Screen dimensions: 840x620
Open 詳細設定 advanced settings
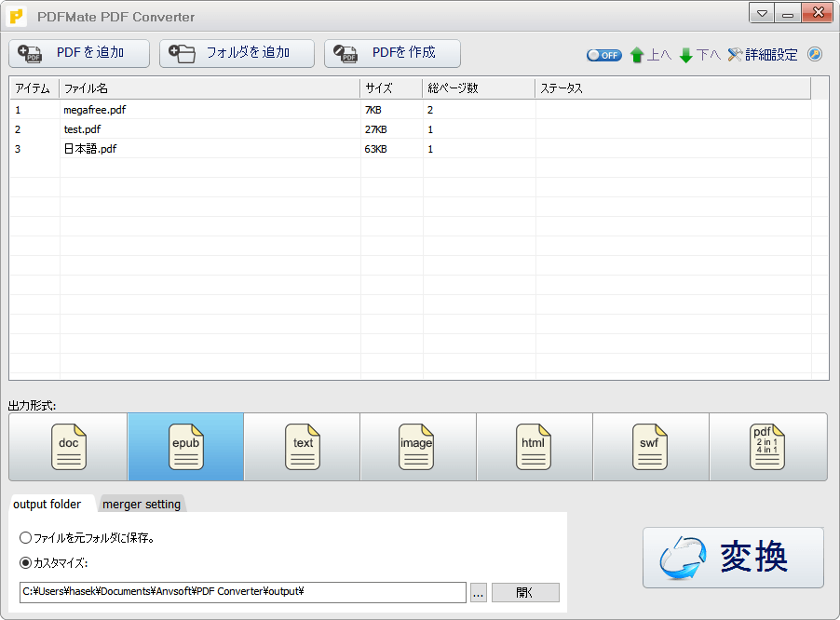pyautogui.click(x=763, y=55)
